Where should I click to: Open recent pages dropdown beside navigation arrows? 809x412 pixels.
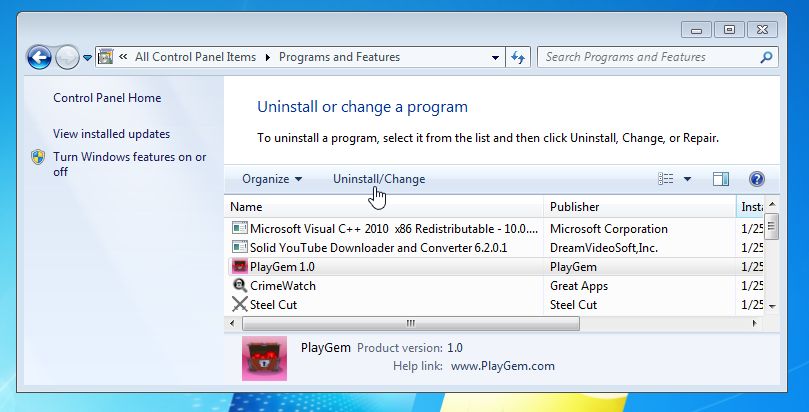[x=87, y=58]
